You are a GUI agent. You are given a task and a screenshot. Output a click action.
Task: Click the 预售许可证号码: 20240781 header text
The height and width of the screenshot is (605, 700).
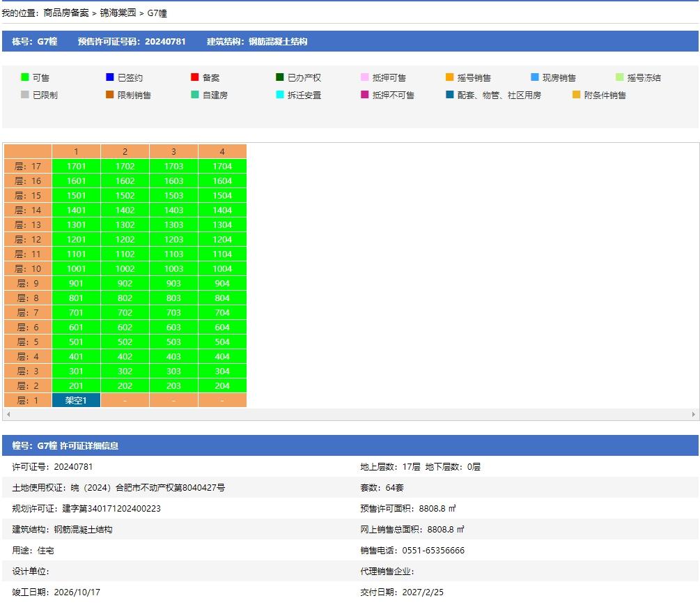(132, 42)
